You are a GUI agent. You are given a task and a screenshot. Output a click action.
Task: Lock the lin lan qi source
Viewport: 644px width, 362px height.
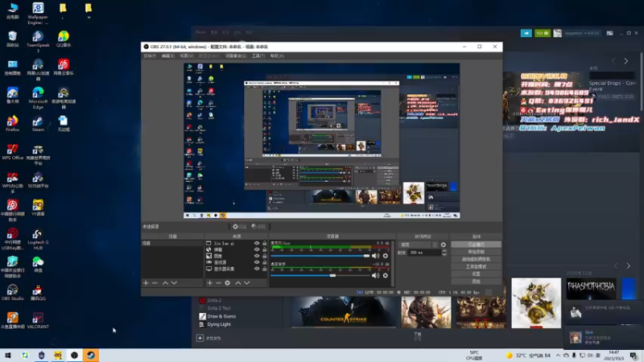[x=265, y=244]
